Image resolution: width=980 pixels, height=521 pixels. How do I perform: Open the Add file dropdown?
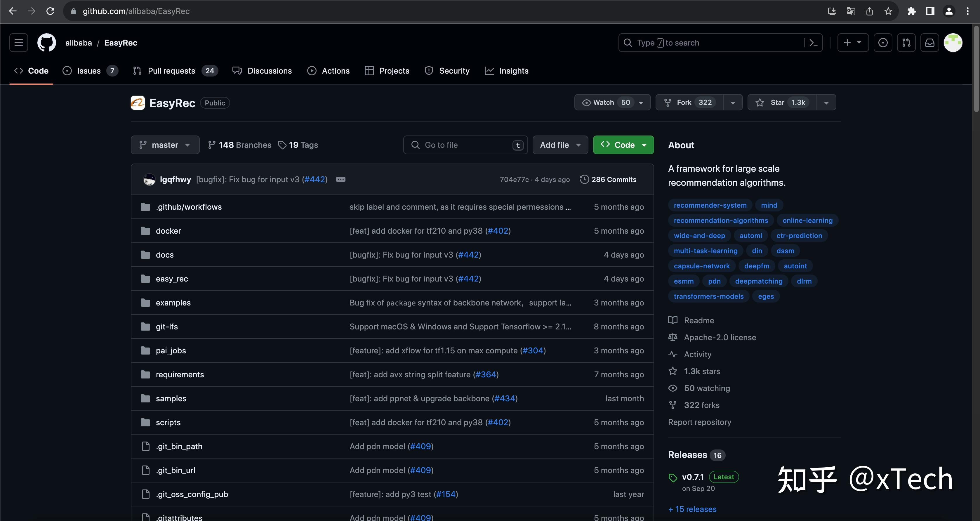[x=560, y=145]
